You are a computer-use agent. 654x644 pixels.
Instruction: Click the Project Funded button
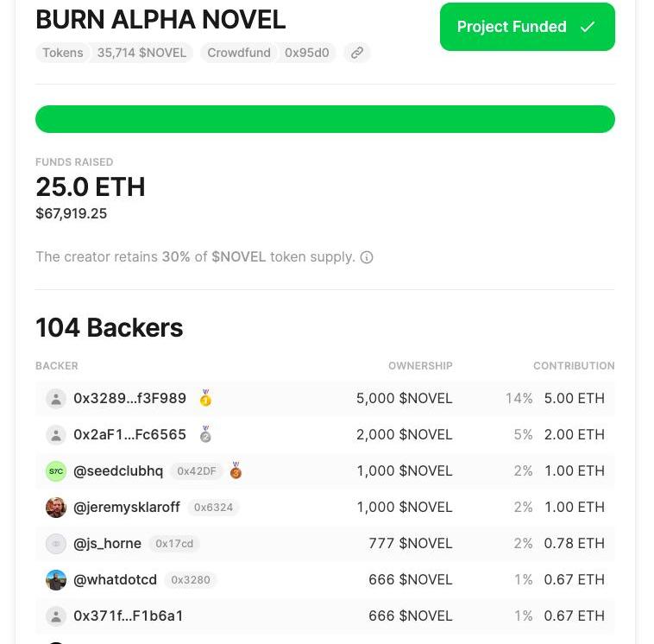(x=527, y=27)
